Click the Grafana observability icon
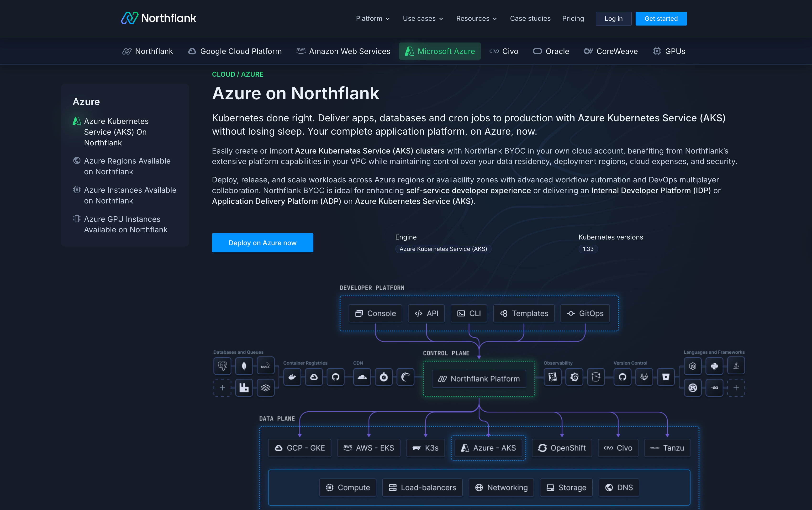Image resolution: width=812 pixels, height=510 pixels. 574,377
